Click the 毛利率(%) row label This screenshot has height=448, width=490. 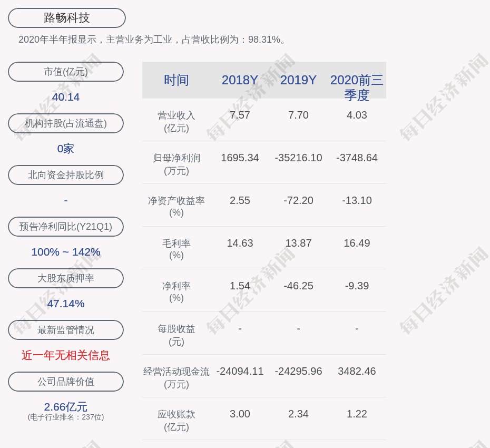tap(177, 249)
